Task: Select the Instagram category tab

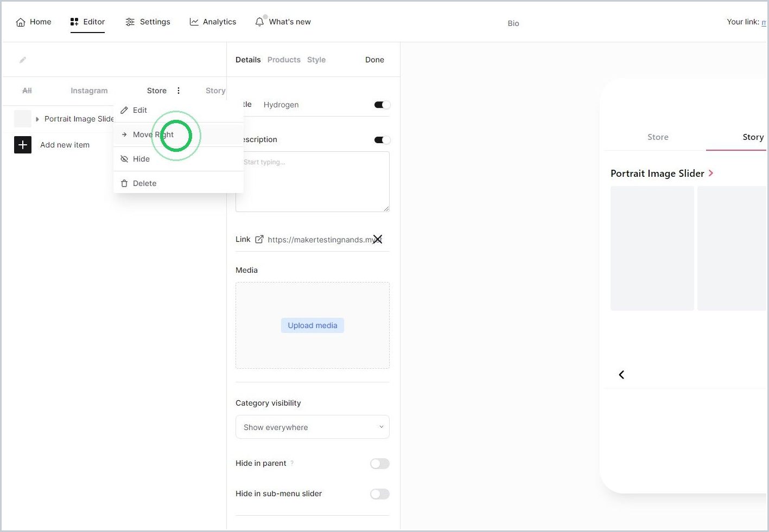Action: (x=89, y=91)
